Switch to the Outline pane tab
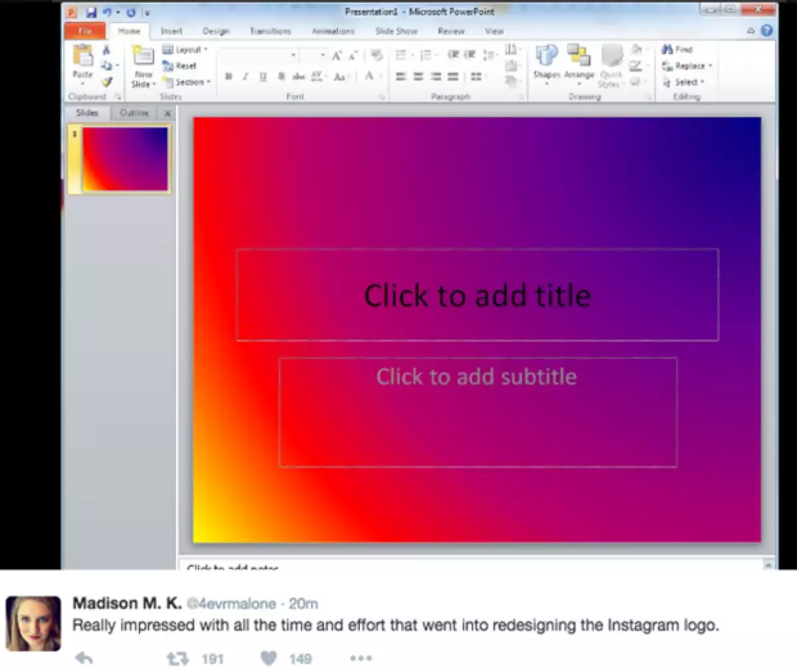Image resolution: width=797 pixels, height=672 pixels. tap(133, 113)
